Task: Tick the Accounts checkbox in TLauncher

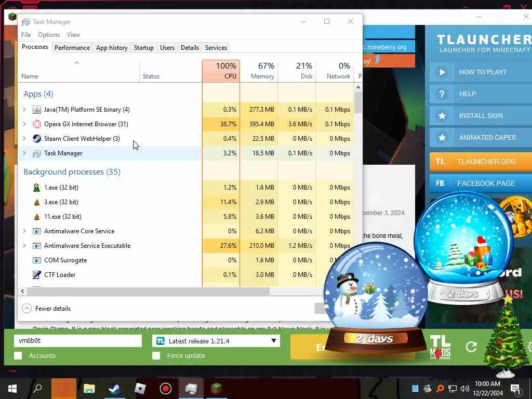Action: coord(18,355)
